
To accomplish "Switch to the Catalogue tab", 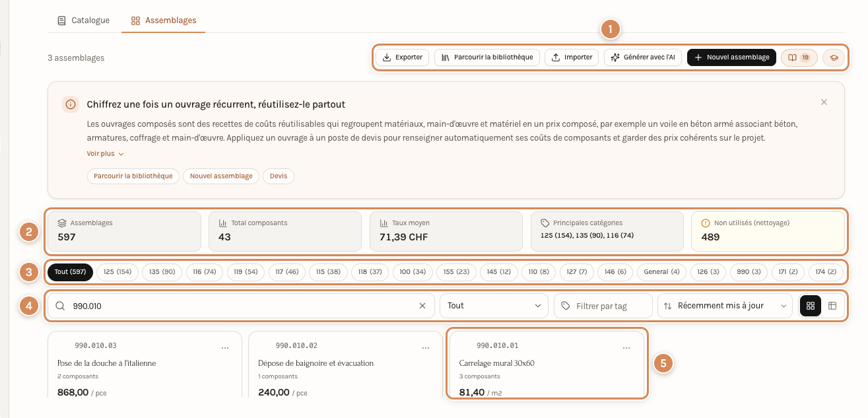I will 83,20.
